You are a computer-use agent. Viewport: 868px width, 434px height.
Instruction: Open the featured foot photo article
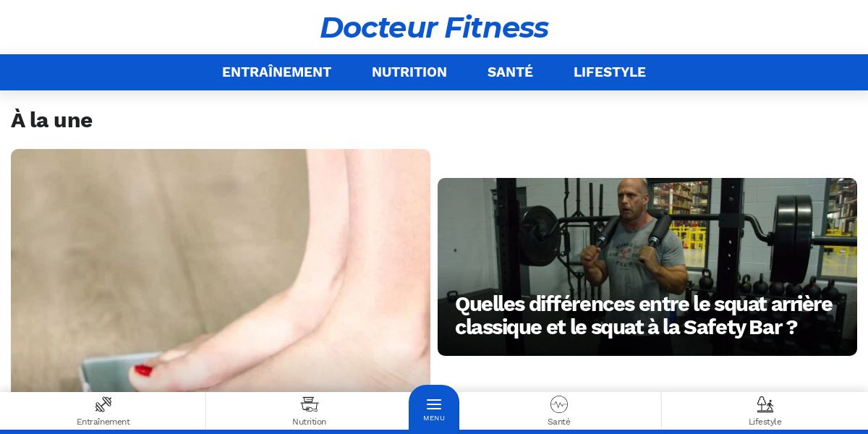click(x=221, y=271)
